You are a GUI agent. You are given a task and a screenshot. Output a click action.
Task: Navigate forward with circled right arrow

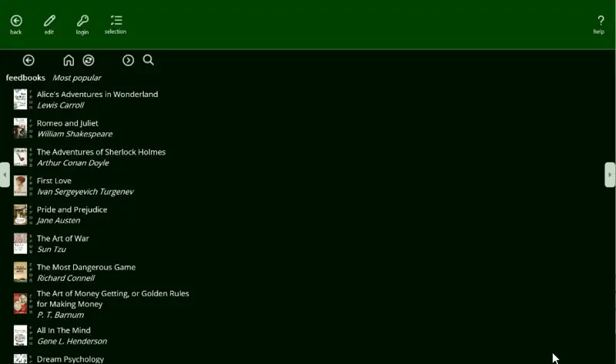pyautogui.click(x=128, y=60)
